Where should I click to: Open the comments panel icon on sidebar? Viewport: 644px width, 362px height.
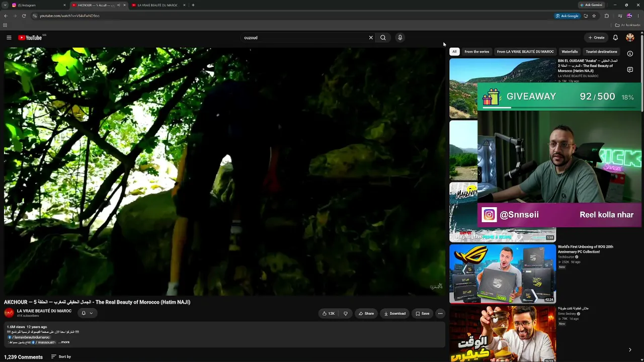[630, 70]
